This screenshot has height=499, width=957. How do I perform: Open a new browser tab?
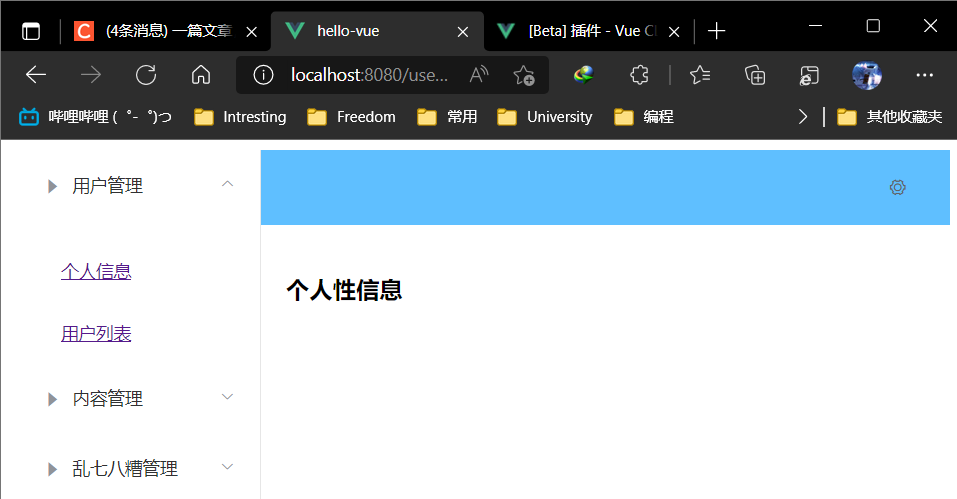717,31
